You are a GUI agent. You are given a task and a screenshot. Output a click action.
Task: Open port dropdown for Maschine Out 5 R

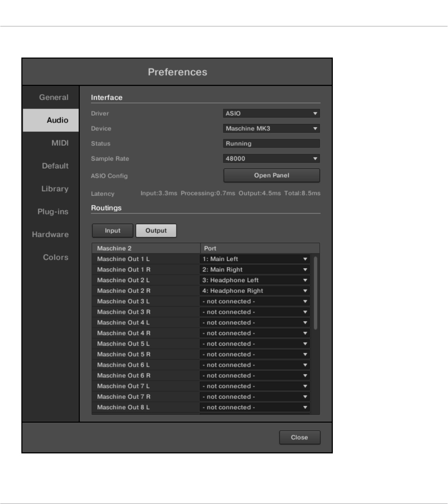[x=255, y=355]
